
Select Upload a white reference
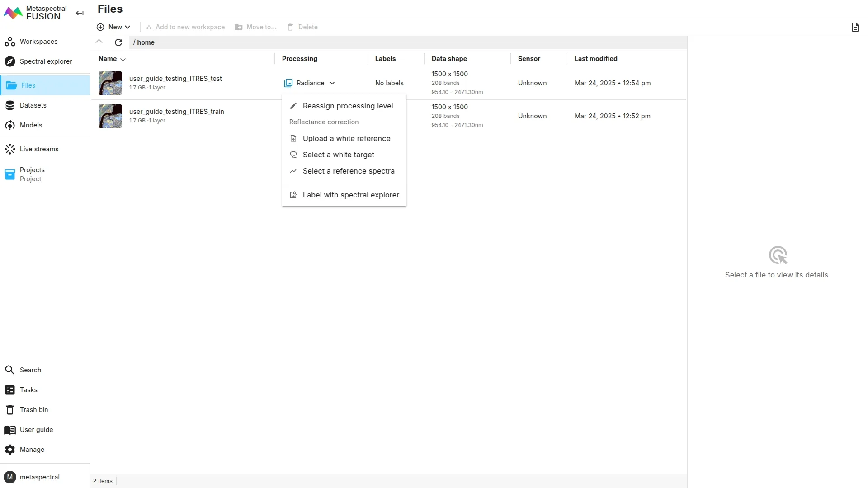[346, 138]
